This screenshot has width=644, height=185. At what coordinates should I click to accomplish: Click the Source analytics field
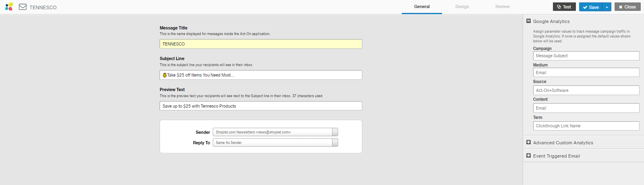(x=586, y=90)
